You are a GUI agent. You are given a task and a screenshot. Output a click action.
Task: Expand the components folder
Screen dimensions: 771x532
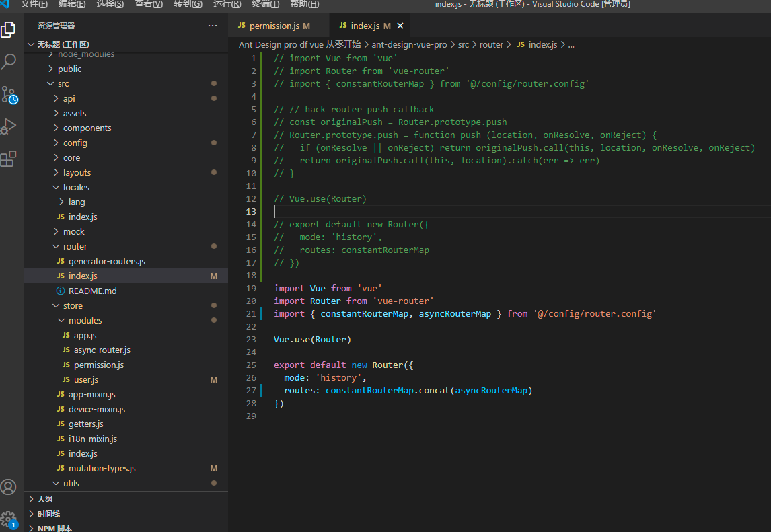pos(87,128)
